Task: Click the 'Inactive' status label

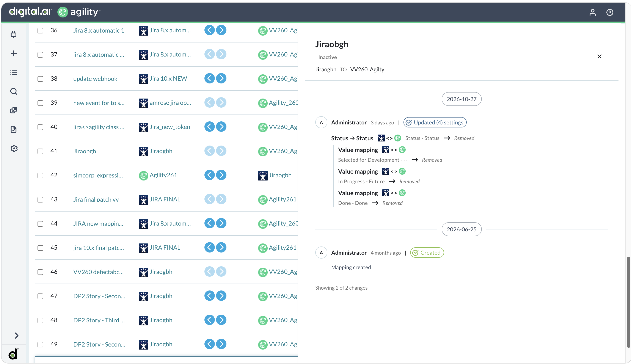Action: coord(327,57)
